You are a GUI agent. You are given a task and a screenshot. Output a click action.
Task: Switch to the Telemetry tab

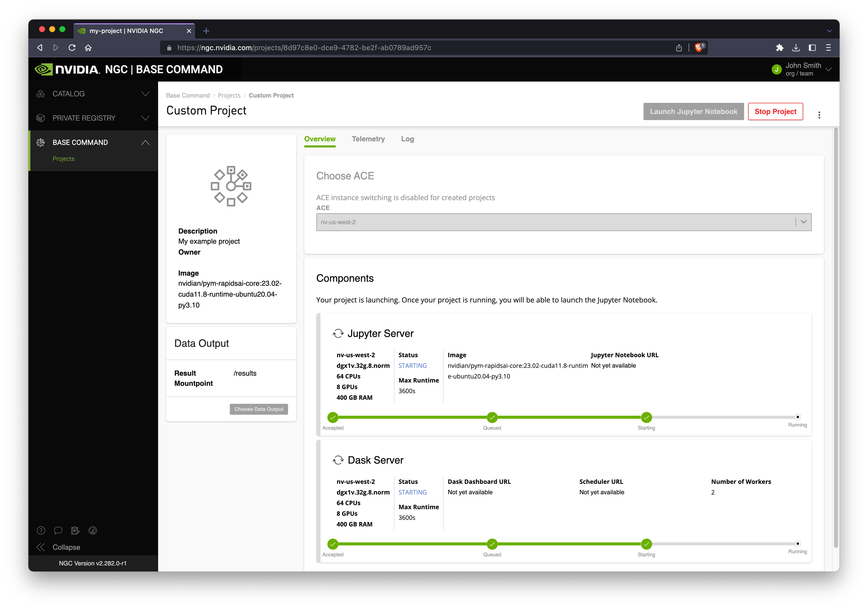[x=367, y=139]
